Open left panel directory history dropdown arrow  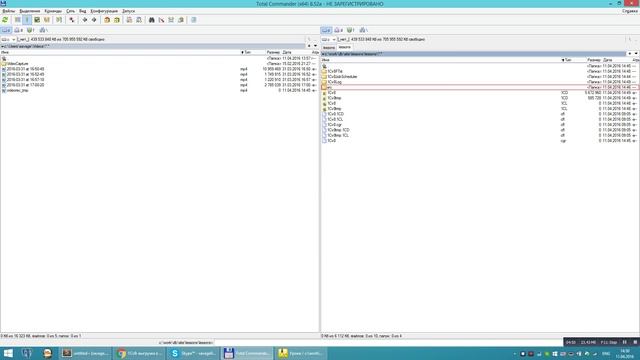[x=315, y=46]
